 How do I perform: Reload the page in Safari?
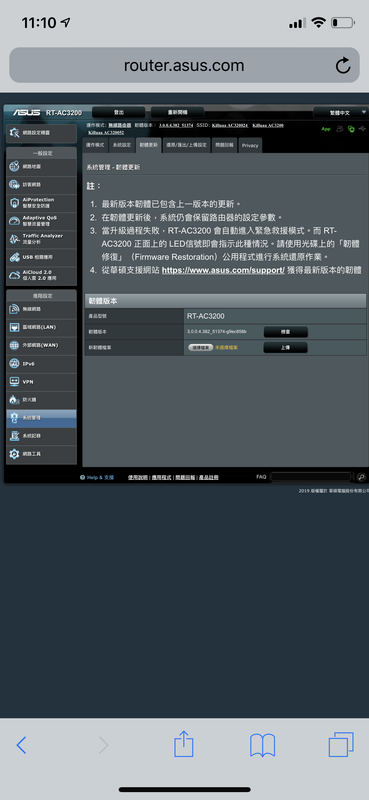tap(343, 65)
